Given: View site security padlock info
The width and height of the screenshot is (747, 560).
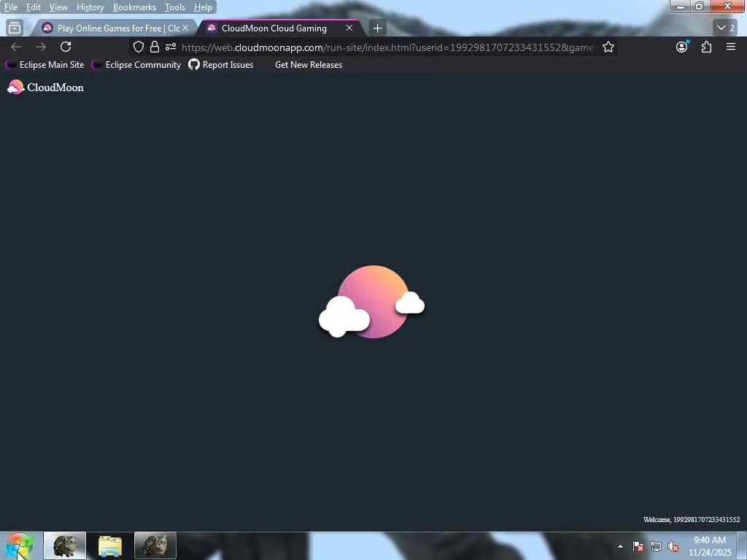Looking at the screenshot, I should click(x=155, y=47).
